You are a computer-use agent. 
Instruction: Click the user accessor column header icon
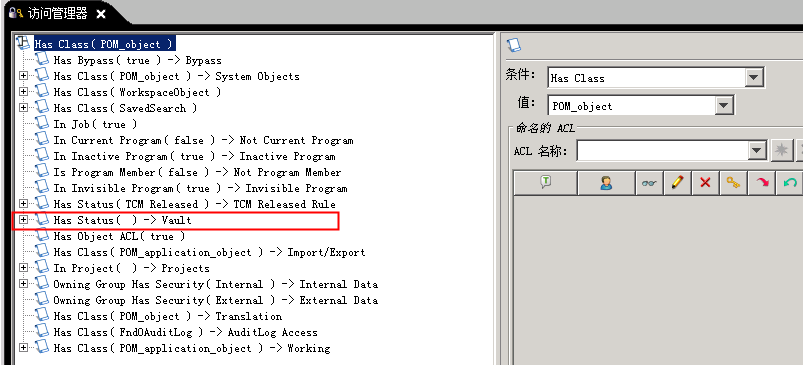pyautogui.click(x=606, y=183)
